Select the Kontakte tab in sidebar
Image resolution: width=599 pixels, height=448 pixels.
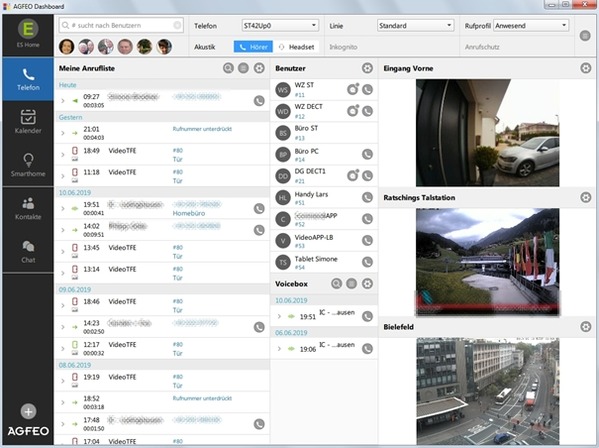(28, 208)
